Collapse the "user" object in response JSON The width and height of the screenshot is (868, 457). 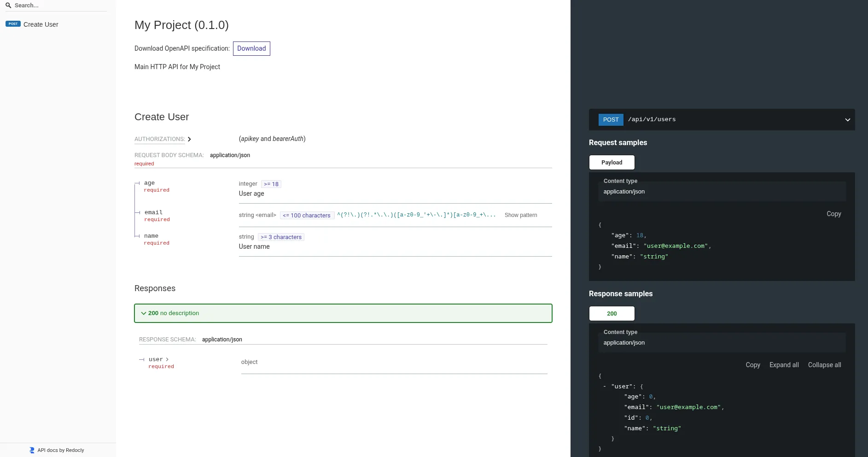coord(604,387)
